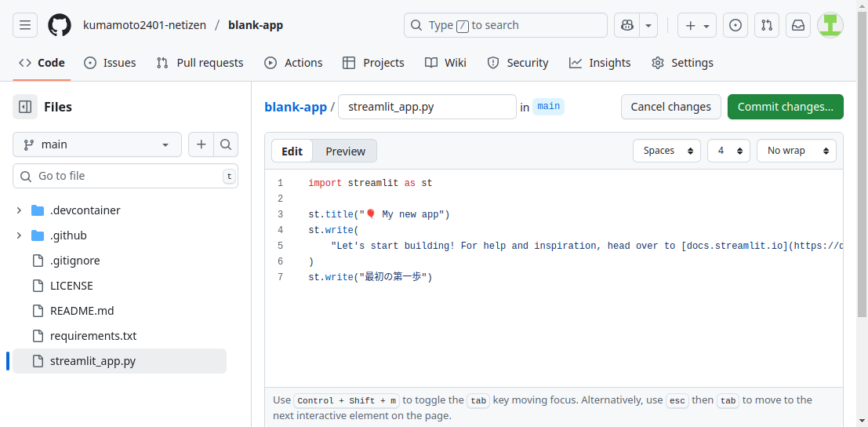
Task: Open the Spaces indent mode dropdown
Action: (x=666, y=151)
